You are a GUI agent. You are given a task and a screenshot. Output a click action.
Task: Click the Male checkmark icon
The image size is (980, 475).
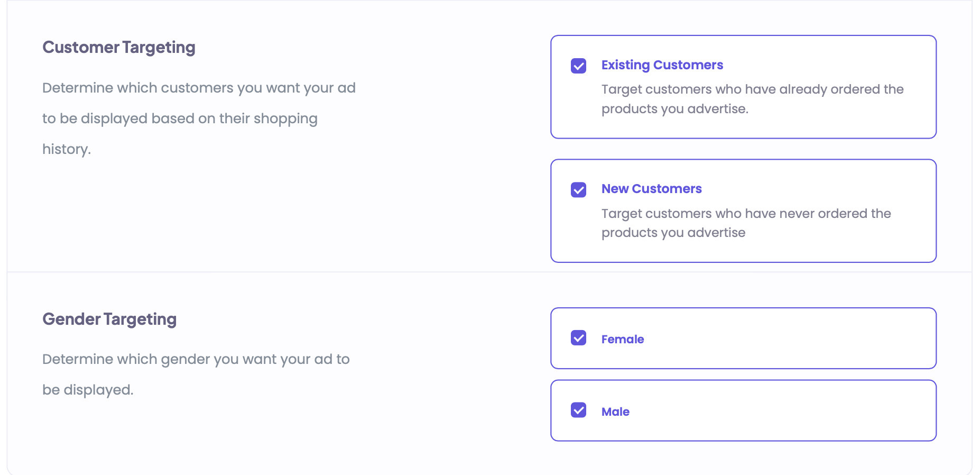pyautogui.click(x=579, y=410)
